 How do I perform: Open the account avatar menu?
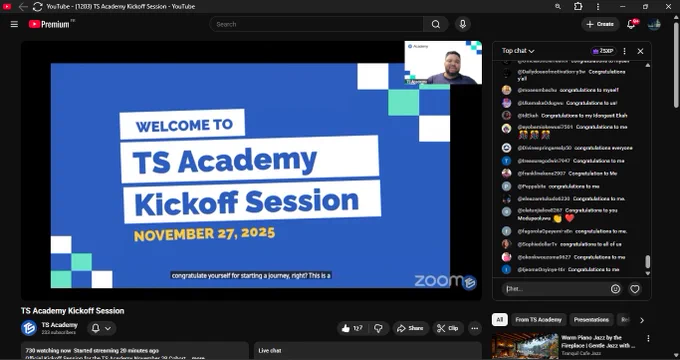654,24
